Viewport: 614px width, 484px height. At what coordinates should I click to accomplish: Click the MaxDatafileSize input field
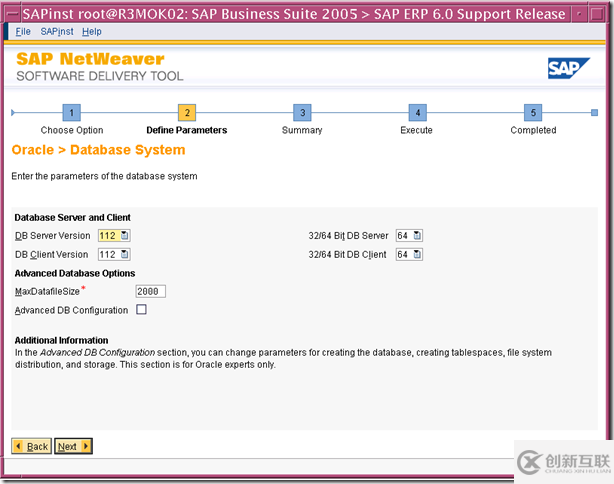[150, 291]
